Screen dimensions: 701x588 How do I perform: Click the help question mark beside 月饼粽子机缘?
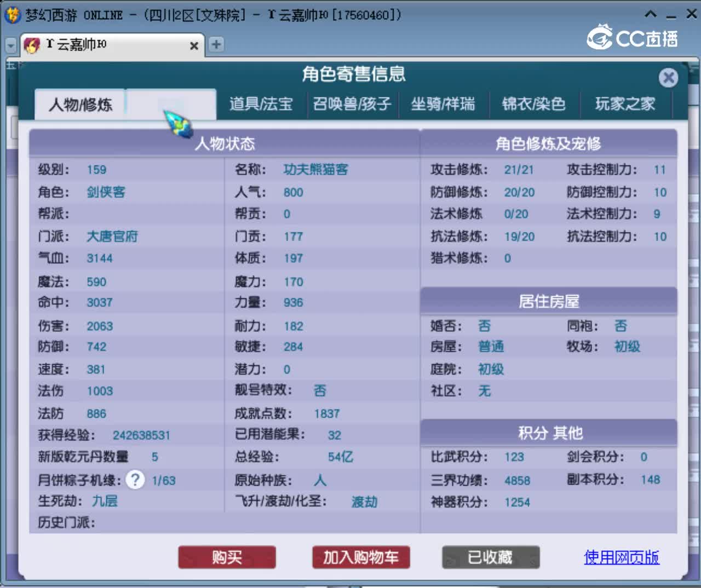[x=135, y=480]
